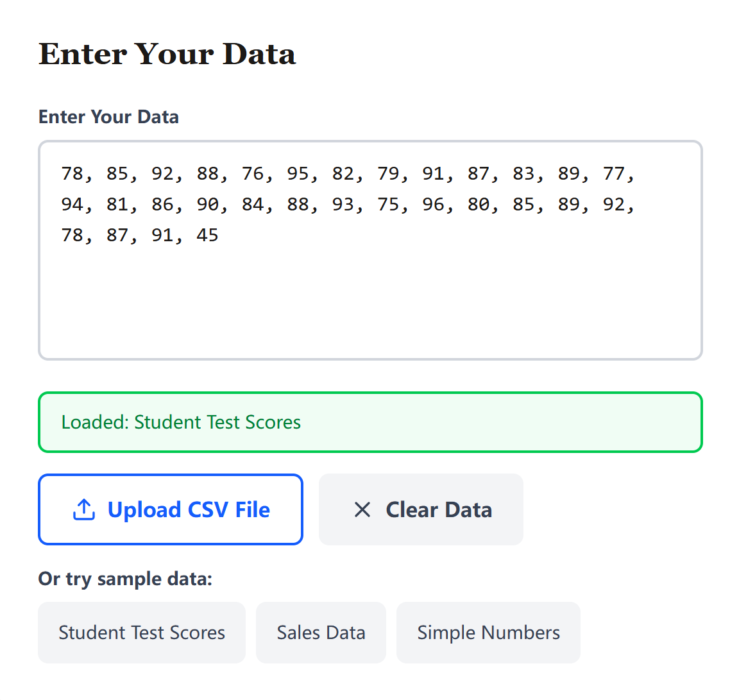Load the Simple Numbers sample data
The image size is (739, 700).
tap(488, 632)
